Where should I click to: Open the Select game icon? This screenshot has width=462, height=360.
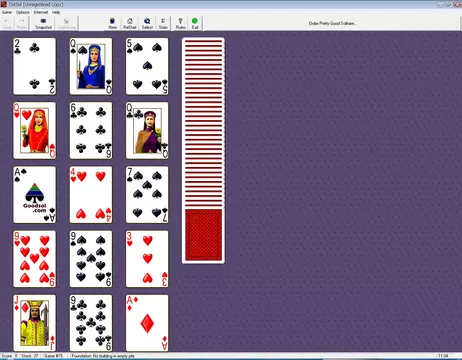pyautogui.click(x=147, y=23)
